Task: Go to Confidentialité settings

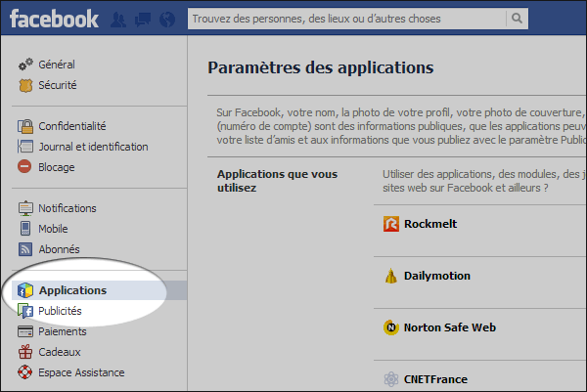Action: pyautogui.click(x=72, y=126)
